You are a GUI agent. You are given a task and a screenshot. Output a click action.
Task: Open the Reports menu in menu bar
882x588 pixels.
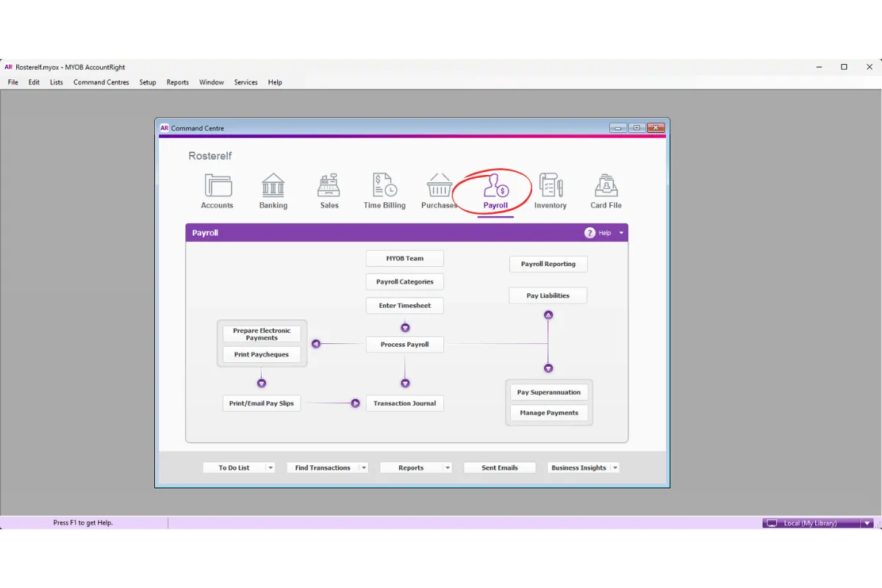click(178, 82)
